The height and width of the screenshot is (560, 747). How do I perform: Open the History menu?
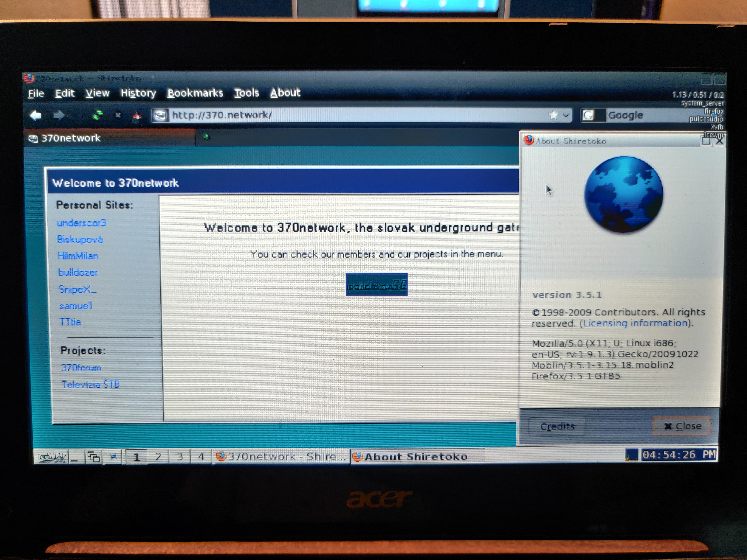pyautogui.click(x=138, y=93)
